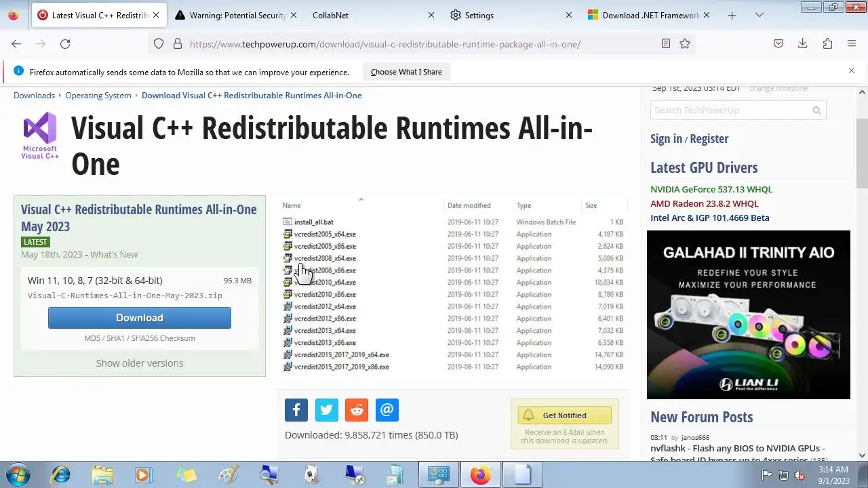
Task: Reload the page with the refresh icon
Action: [x=65, y=43]
